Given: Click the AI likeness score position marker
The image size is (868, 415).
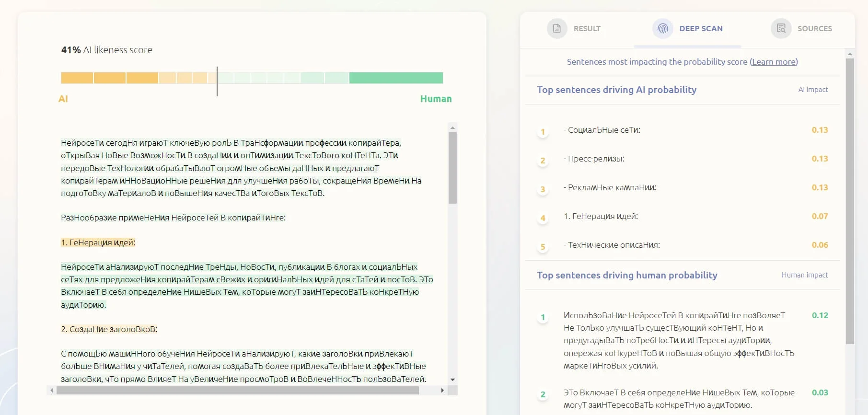Looking at the screenshot, I should coord(217,81).
